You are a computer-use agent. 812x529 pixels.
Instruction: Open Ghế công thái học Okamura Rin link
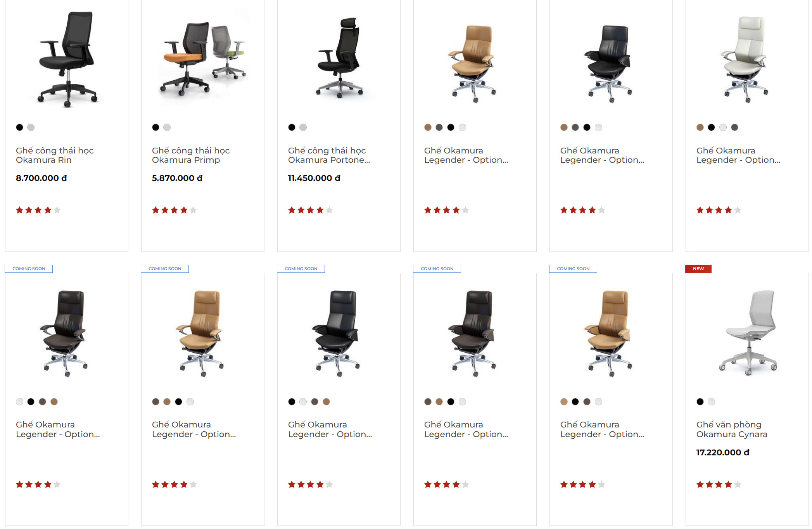[55, 155]
